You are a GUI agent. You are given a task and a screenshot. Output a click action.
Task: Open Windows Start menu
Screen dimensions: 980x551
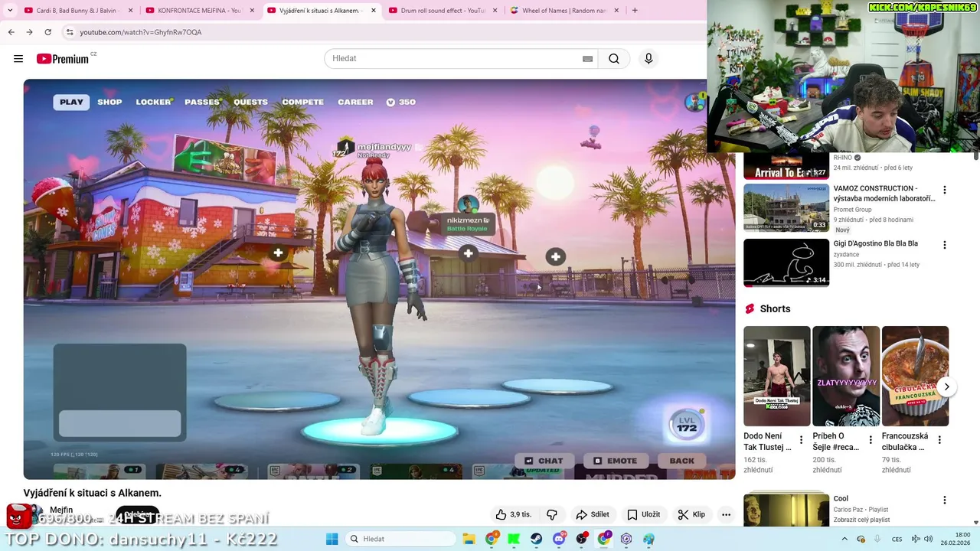[x=332, y=539]
